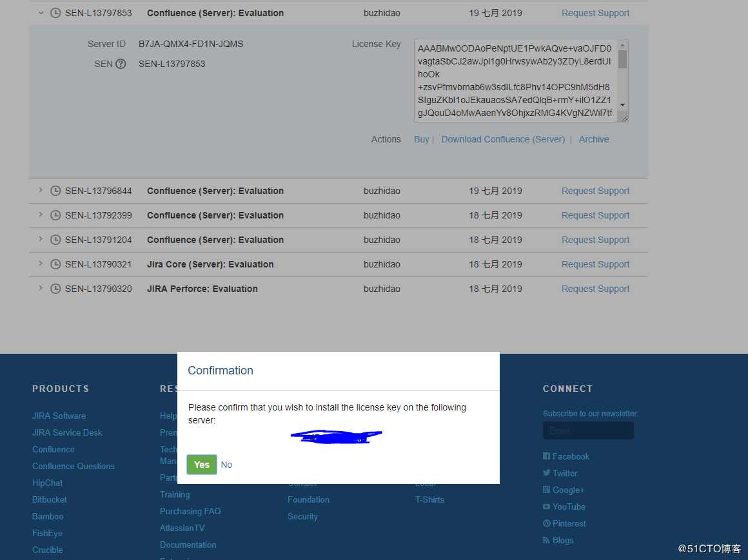
Task: Select Server ID value B7JA-QMX4-FD1N-JQMS
Action: (x=191, y=44)
